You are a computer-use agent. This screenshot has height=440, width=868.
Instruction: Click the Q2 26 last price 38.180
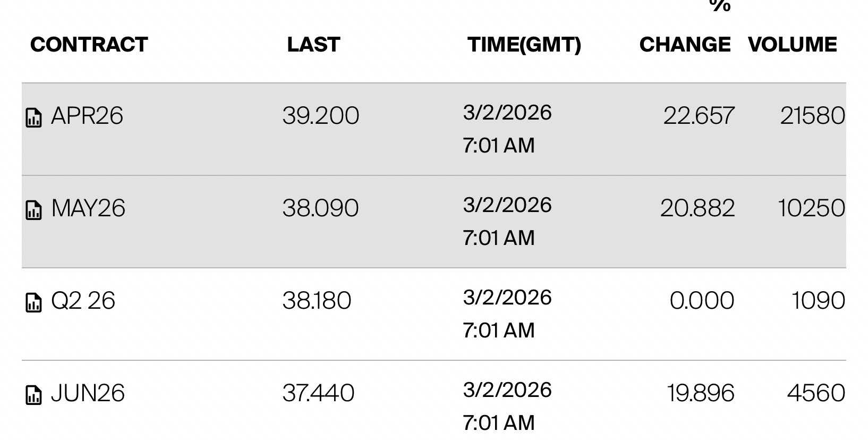(x=317, y=301)
